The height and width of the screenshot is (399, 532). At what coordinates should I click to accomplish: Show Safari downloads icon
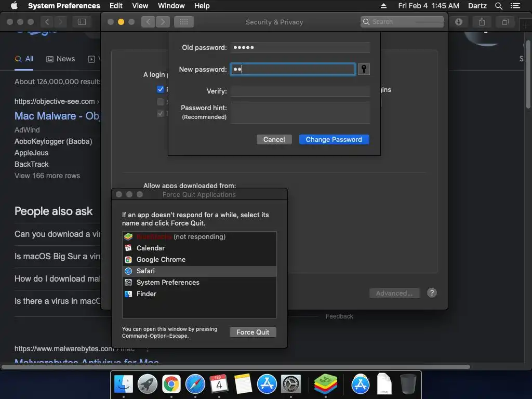click(459, 22)
